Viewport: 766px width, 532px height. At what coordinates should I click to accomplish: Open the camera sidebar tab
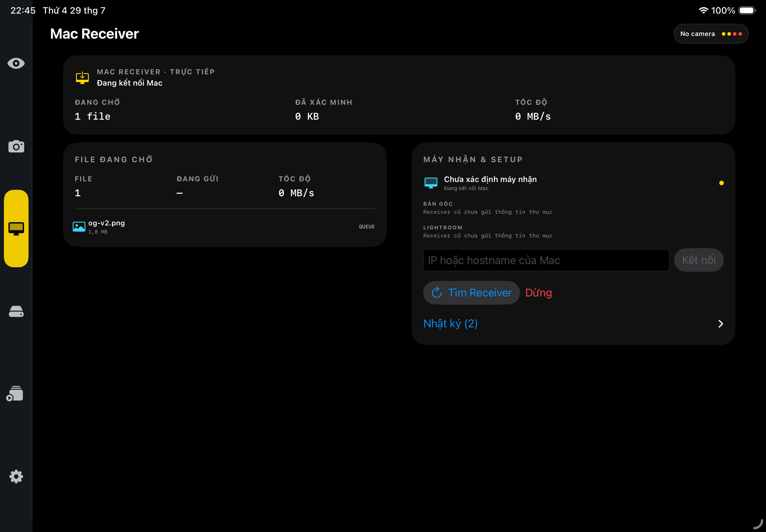pos(16,146)
